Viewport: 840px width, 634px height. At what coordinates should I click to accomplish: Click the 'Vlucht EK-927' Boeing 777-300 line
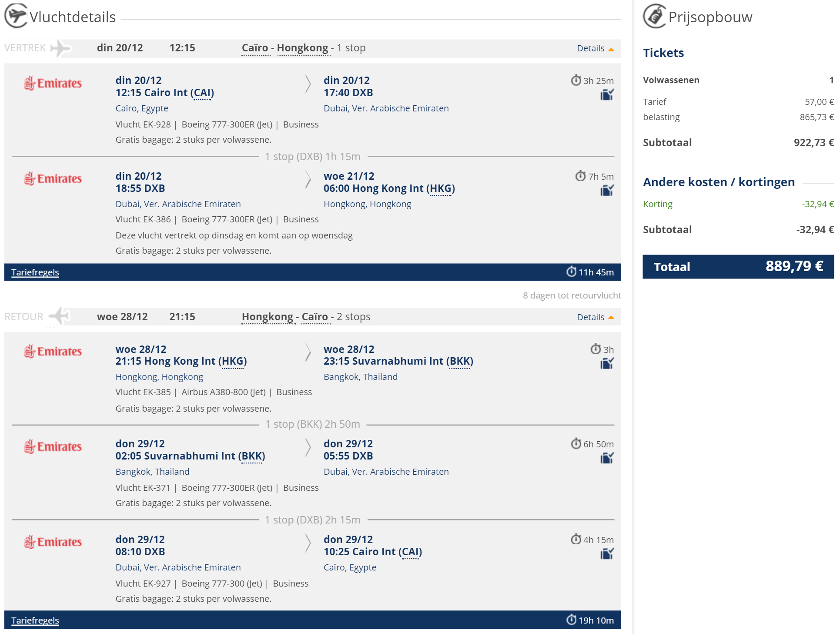pos(212,584)
